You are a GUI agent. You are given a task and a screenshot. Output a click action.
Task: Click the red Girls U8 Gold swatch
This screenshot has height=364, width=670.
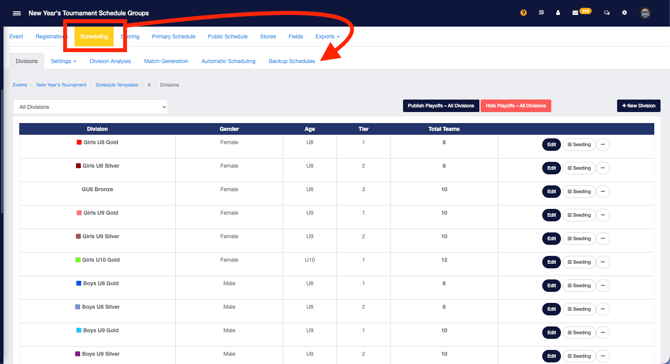(x=79, y=142)
